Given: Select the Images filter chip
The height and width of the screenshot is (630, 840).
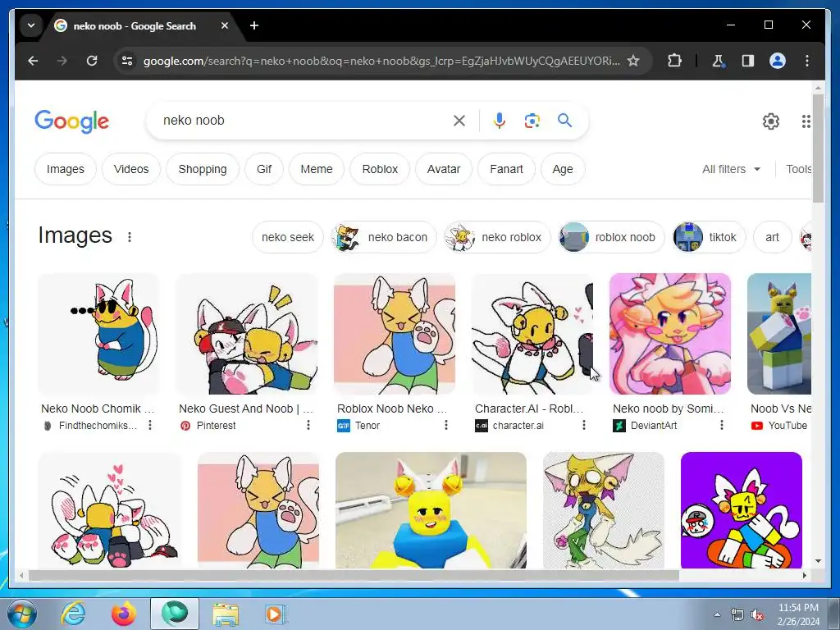Looking at the screenshot, I should coord(66,169).
